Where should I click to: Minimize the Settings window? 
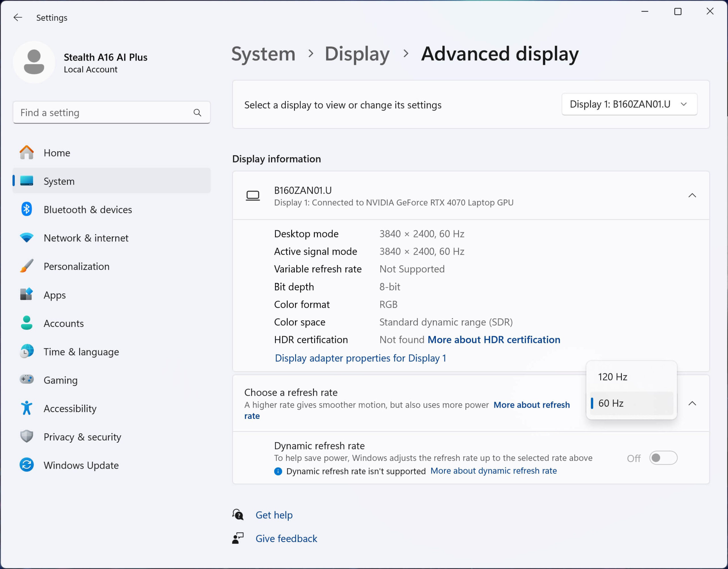645,12
